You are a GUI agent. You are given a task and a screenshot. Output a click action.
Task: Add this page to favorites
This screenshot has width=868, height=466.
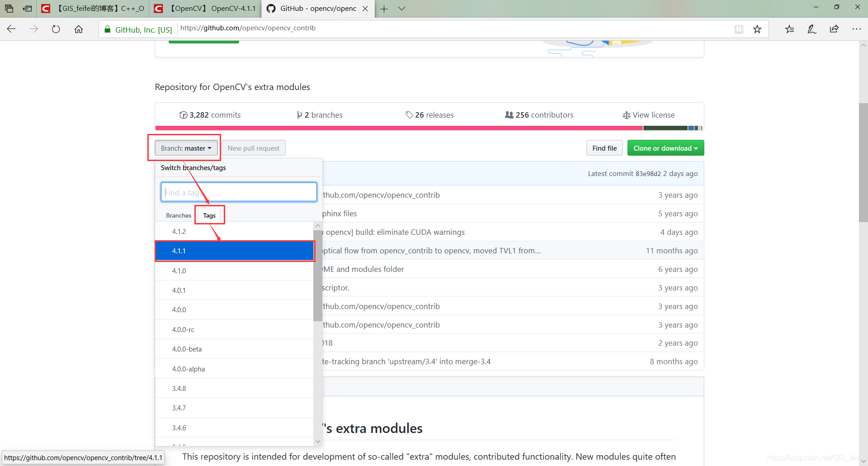coord(758,29)
